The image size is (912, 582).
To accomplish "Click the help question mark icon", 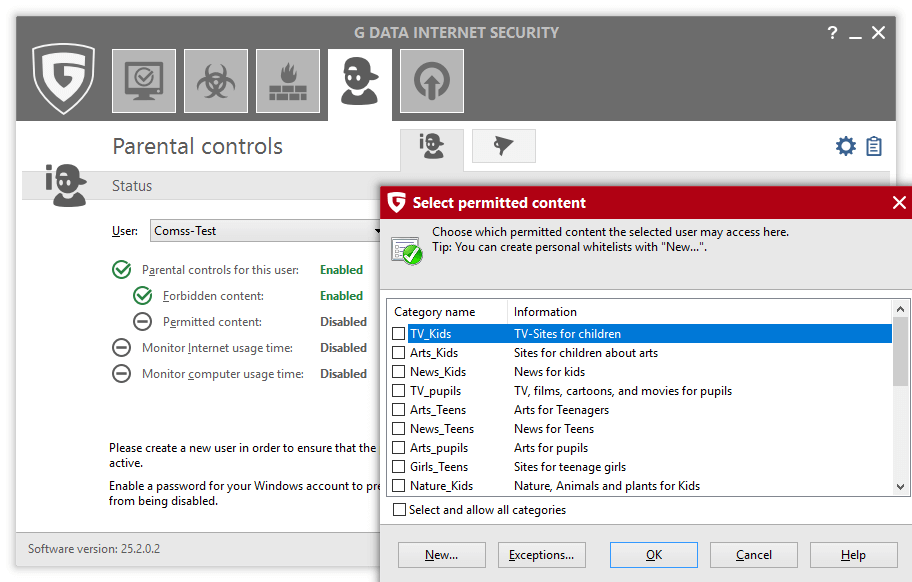I will tap(832, 33).
